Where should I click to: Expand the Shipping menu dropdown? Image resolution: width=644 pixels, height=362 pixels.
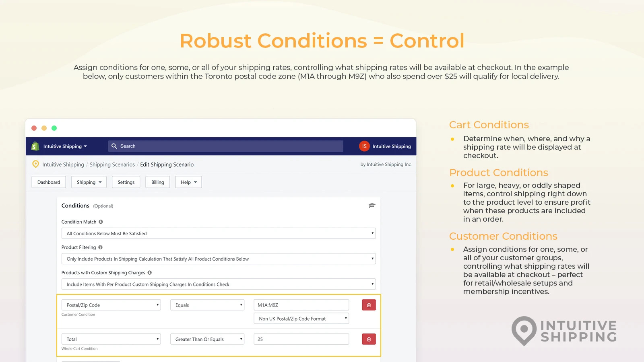point(89,182)
